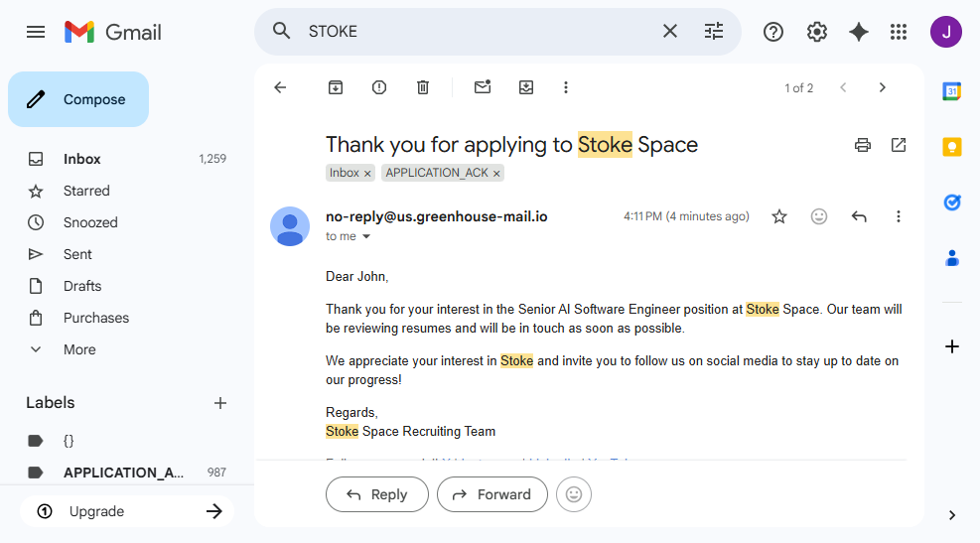Open the main menu hamburger
The image size is (980, 543).
36,32
